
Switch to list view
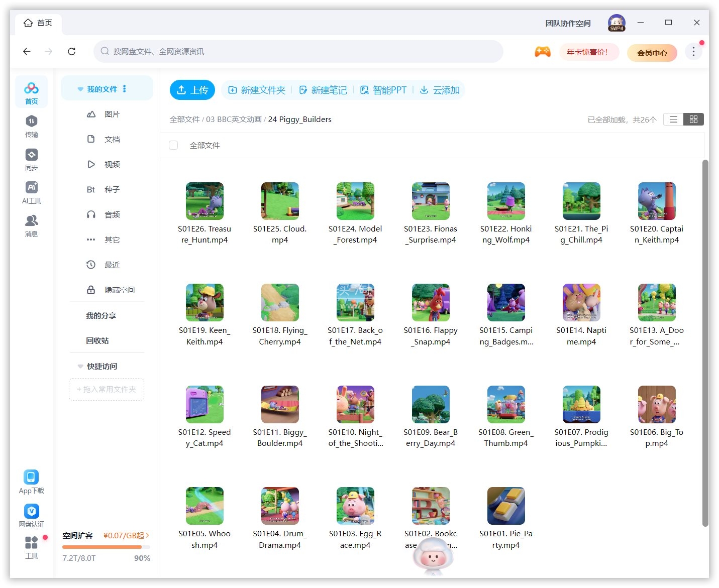click(674, 120)
